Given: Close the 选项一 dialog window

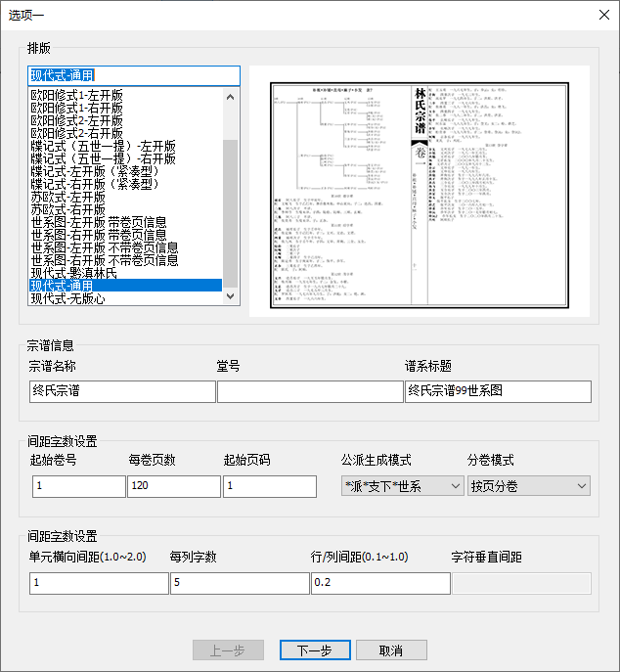Looking at the screenshot, I should coord(604,15).
